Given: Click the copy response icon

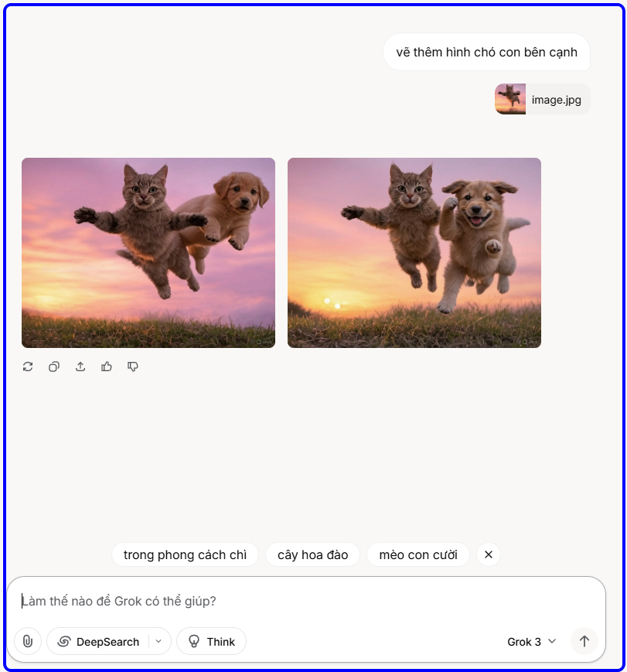Looking at the screenshot, I should click(x=54, y=367).
